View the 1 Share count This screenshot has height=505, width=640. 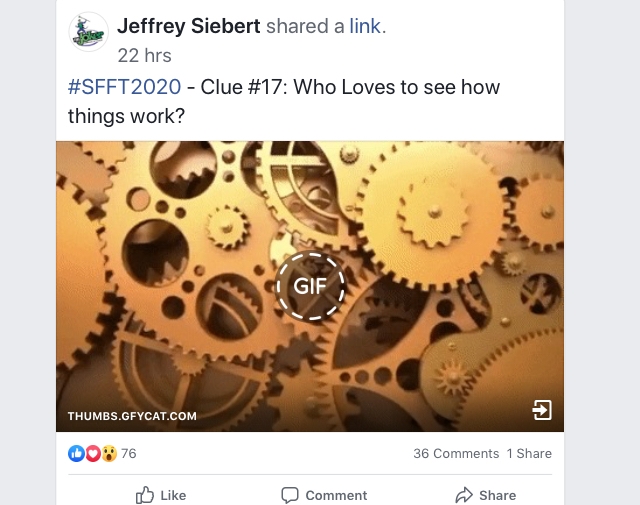[529, 454]
